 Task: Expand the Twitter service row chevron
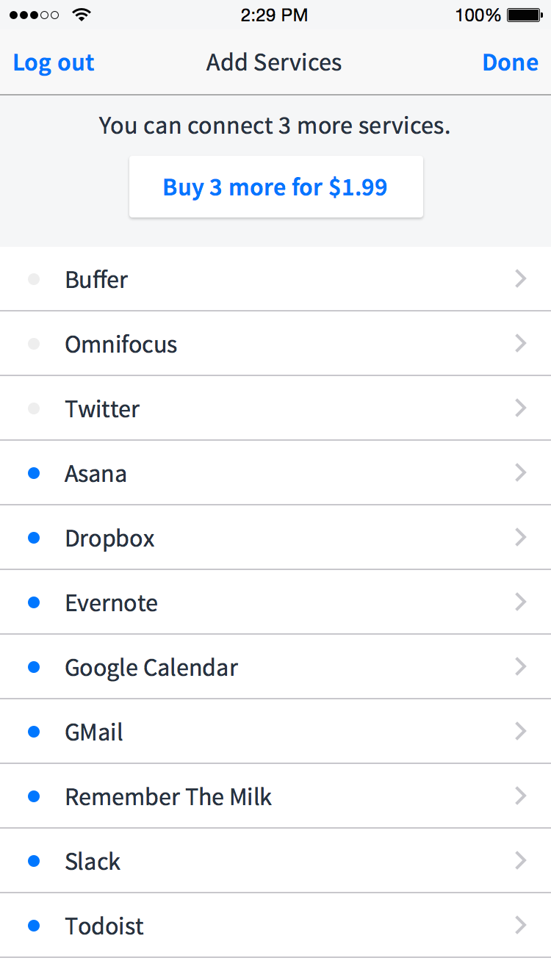(x=521, y=408)
